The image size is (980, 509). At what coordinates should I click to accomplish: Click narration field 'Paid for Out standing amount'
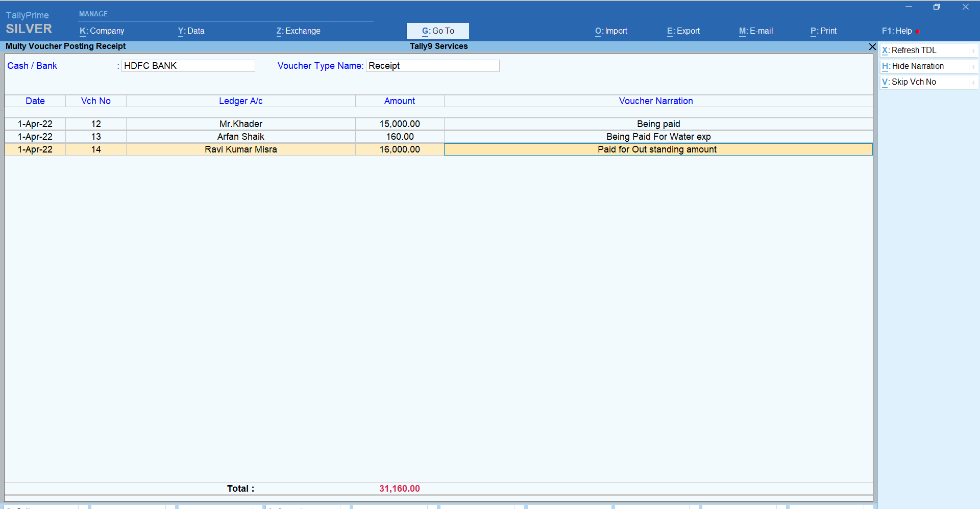[x=658, y=149]
